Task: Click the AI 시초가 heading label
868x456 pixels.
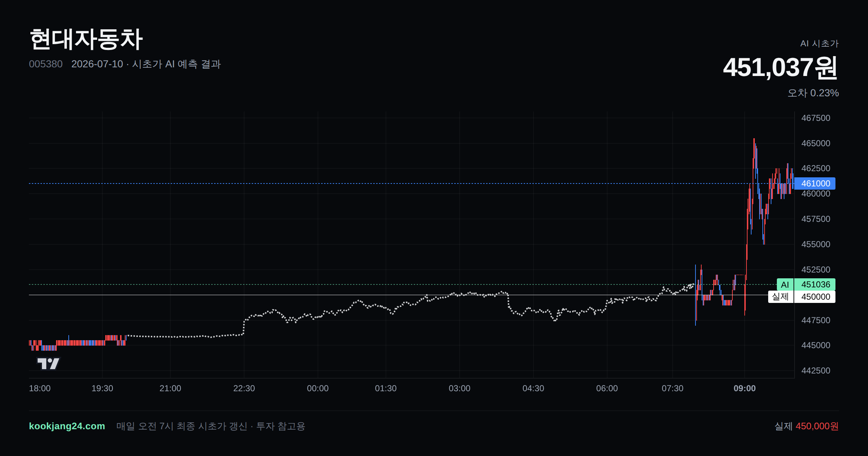Action: (819, 43)
